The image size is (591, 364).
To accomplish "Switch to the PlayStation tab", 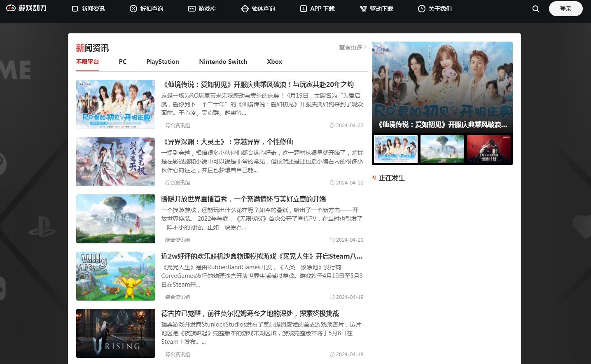I will pyautogui.click(x=163, y=62).
